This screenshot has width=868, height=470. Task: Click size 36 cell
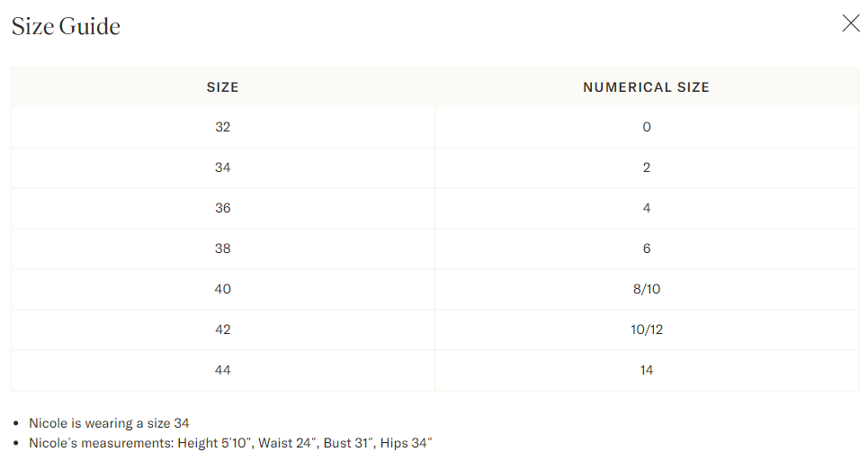223,208
